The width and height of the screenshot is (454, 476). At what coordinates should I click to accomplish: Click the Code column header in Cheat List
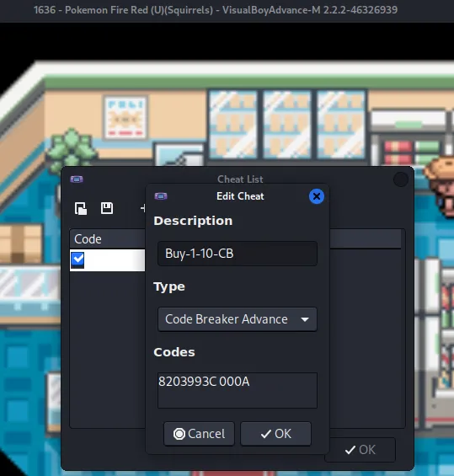(x=108, y=239)
